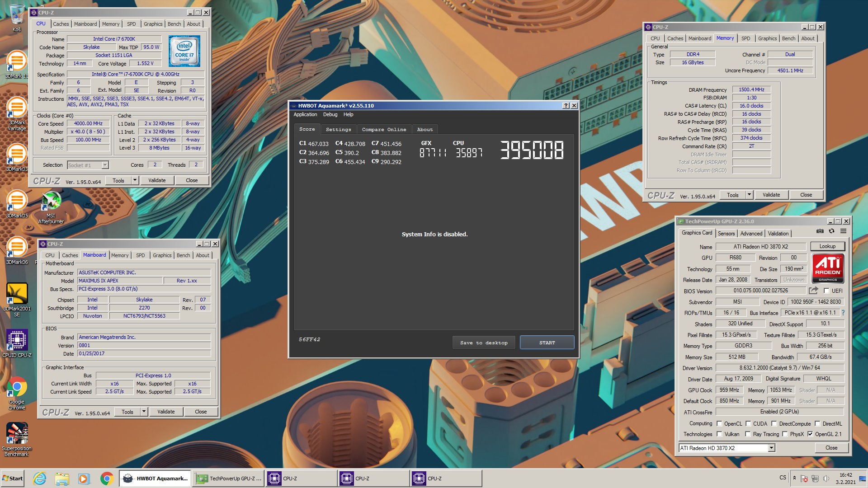The height and width of the screenshot is (488, 868).
Task: Click the Bus Interface question mark icon
Action: click(843, 313)
